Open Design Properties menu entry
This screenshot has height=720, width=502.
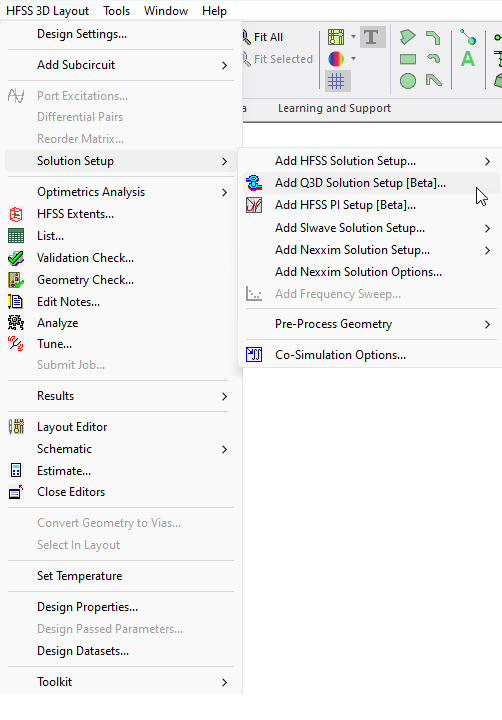click(121, 607)
